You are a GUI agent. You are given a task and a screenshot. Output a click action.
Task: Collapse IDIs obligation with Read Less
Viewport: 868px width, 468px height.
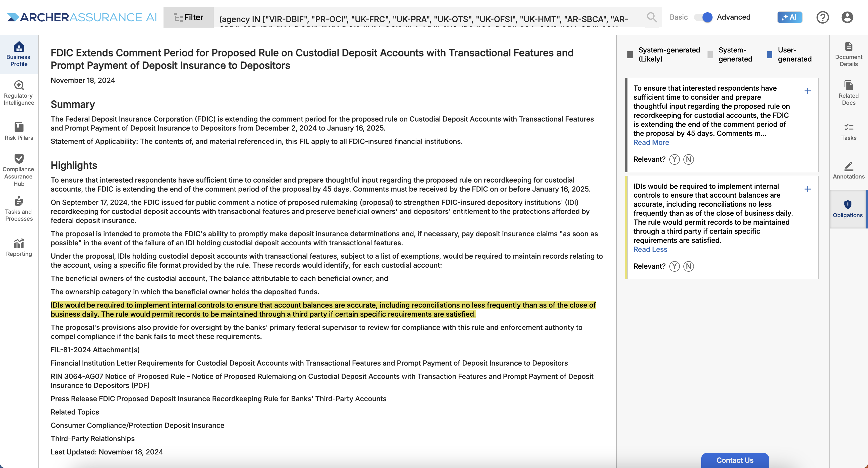tap(650, 250)
